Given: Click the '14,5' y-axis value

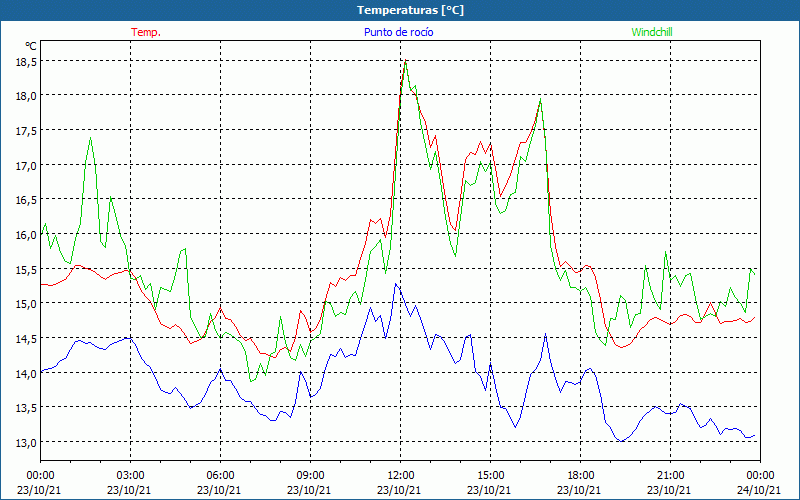Looking at the screenshot, I should point(27,338).
